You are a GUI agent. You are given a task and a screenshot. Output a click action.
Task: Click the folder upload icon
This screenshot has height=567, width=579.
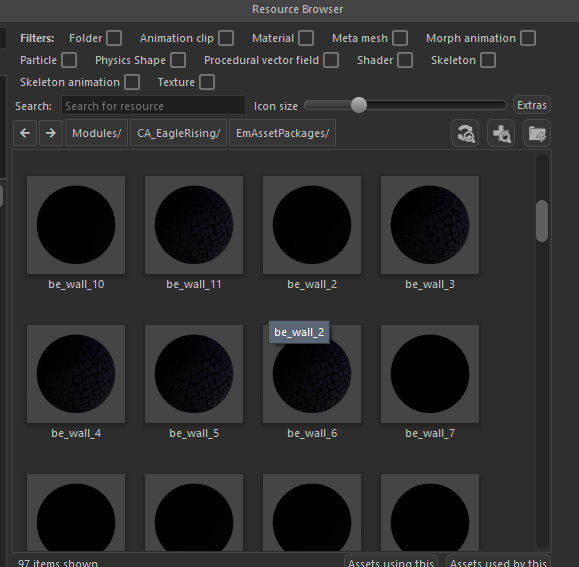[x=537, y=133]
